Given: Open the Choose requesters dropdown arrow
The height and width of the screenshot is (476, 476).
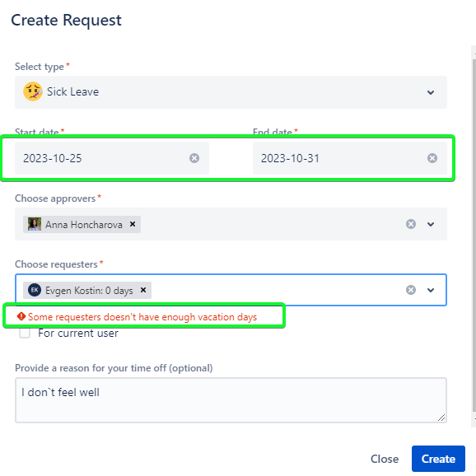Looking at the screenshot, I should click(431, 290).
